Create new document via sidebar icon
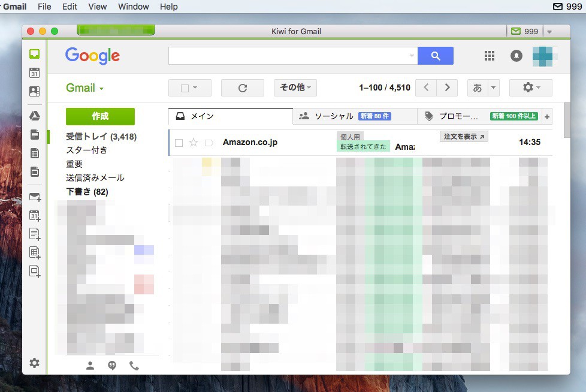This screenshot has width=586, height=392. [35, 234]
